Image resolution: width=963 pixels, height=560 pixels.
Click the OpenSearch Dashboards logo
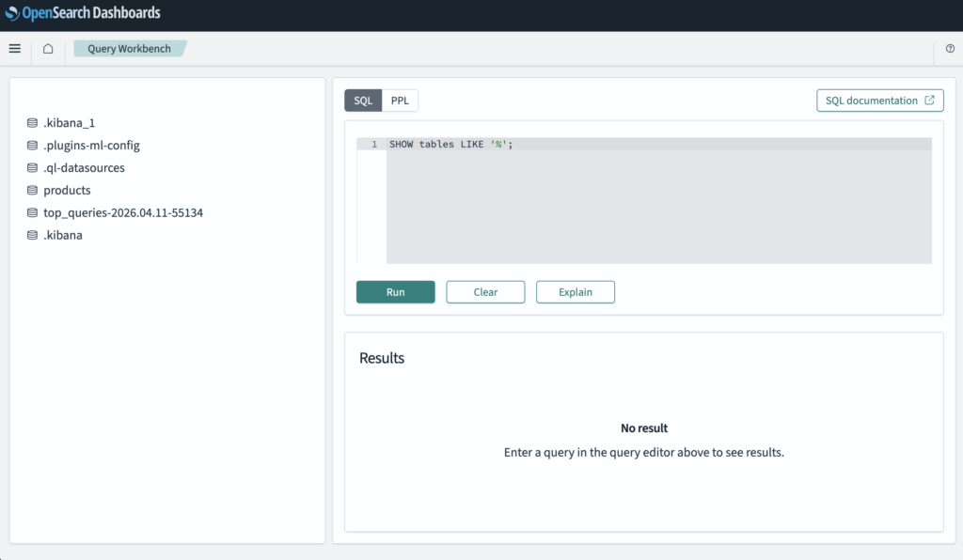point(83,13)
